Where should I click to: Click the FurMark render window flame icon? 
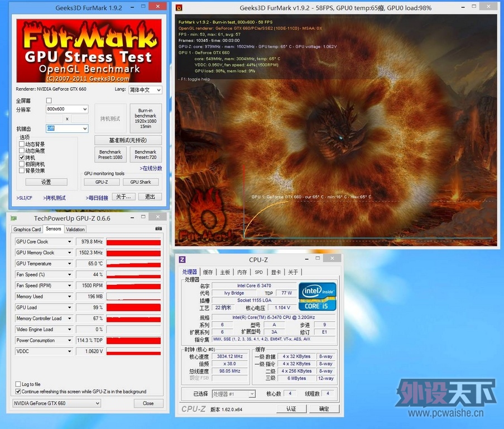pos(179,8)
